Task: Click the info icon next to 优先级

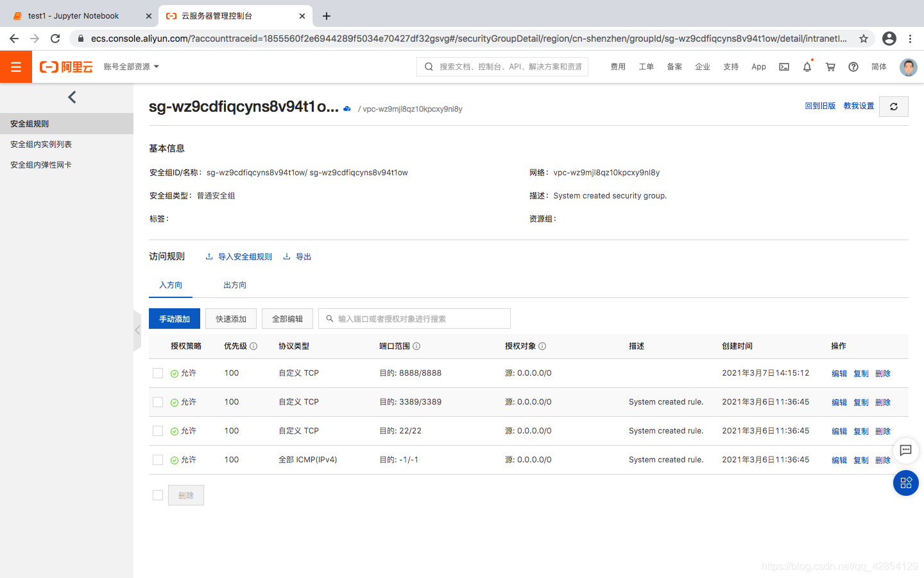Action: (253, 346)
